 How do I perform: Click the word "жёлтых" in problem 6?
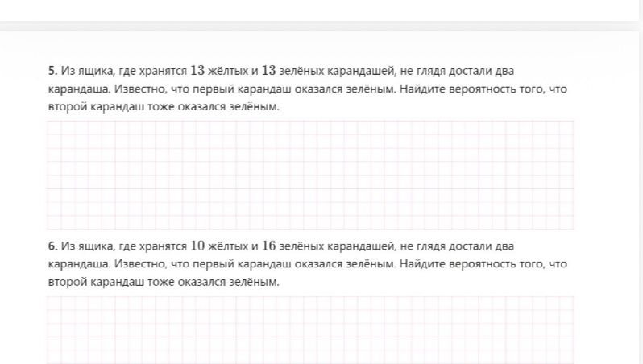[x=228, y=246]
